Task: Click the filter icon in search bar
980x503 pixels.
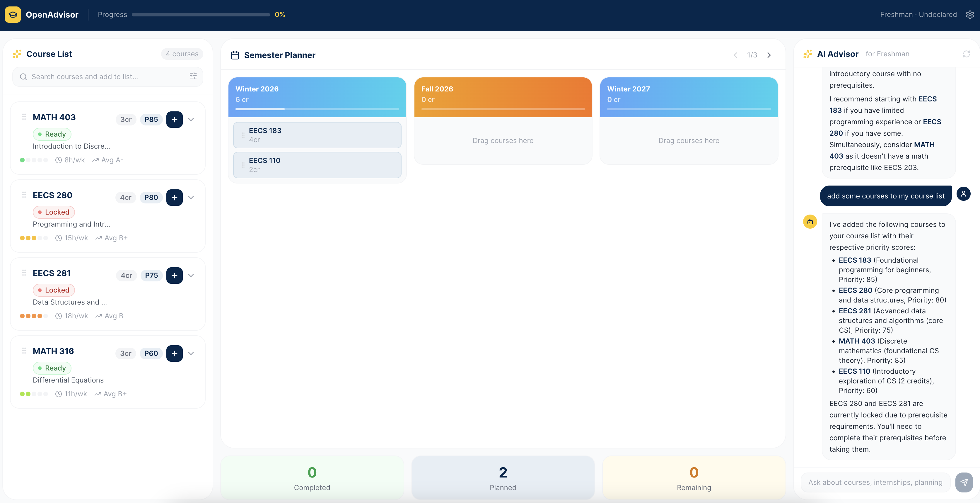Action: pos(193,76)
